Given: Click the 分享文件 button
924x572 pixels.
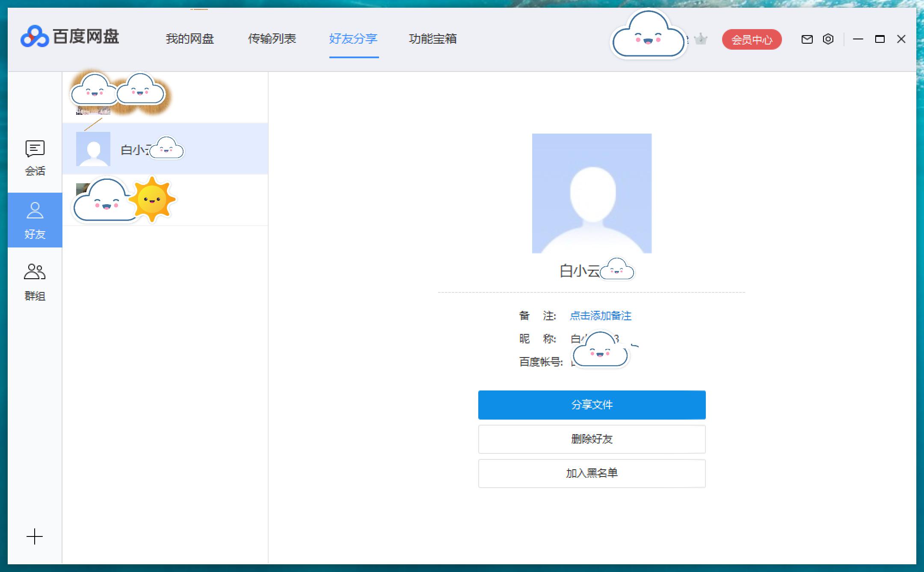Looking at the screenshot, I should coord(592,404).
